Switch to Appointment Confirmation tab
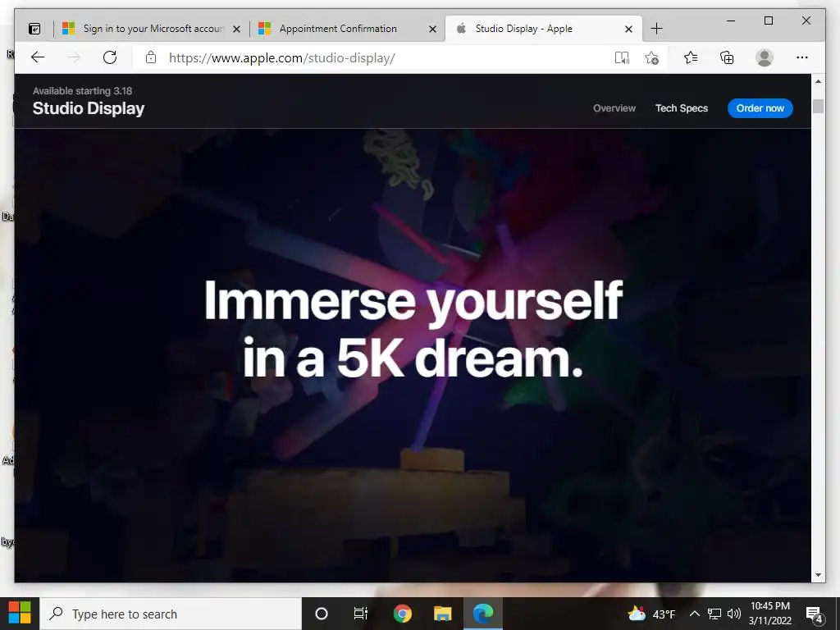 [347, 29]
